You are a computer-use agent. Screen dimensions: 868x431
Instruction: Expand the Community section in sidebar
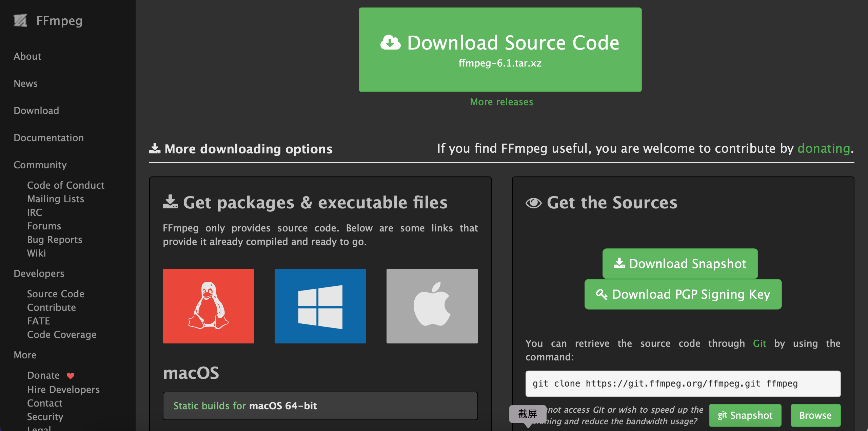click(x=39, y=165)
